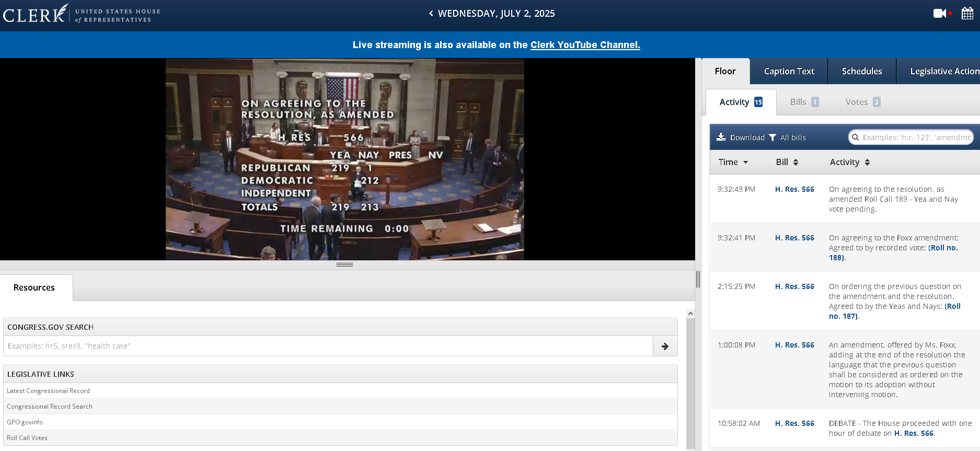
Task: Open H. Res. 566 link at 1:00:08 PM
Action: coord(794,345)
